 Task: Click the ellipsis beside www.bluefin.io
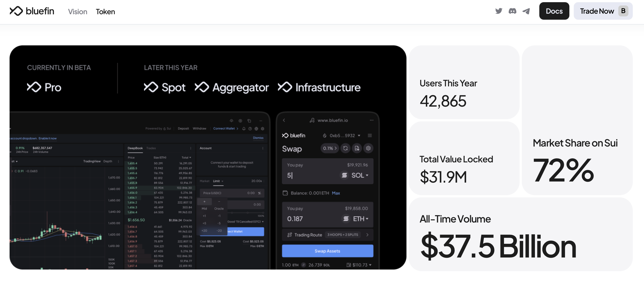click(x=371, y=120)
